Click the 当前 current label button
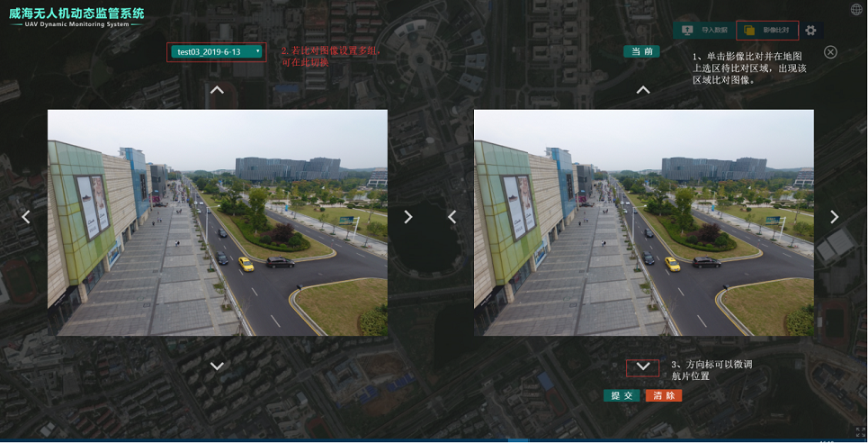The image size is (868, 443). [641, 52]
